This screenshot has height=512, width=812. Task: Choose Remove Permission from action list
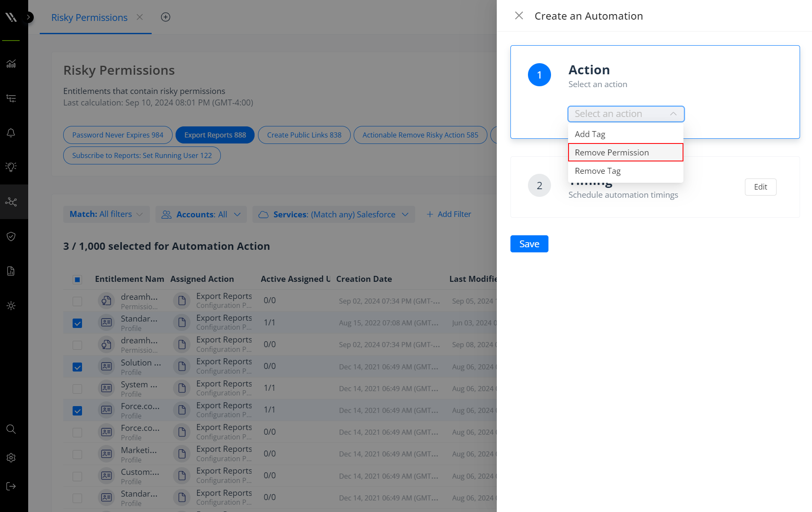coord(626,152)
